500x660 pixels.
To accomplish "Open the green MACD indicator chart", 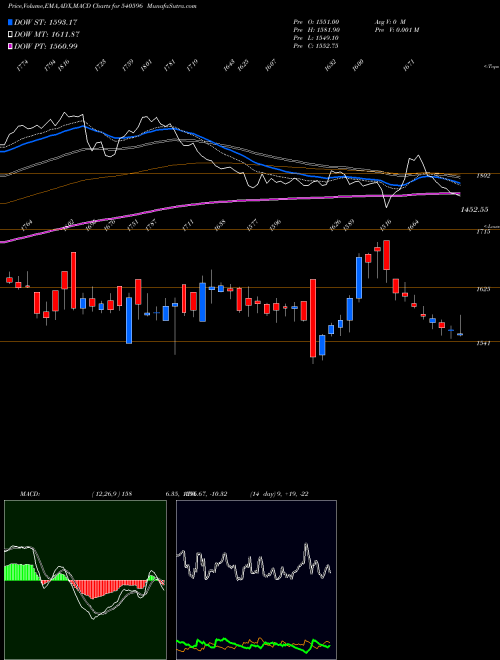I will click(x=85, y=580).
